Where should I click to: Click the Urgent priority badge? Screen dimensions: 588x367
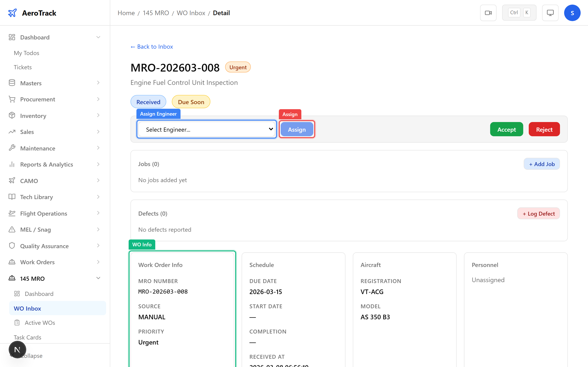click(238, 67)
